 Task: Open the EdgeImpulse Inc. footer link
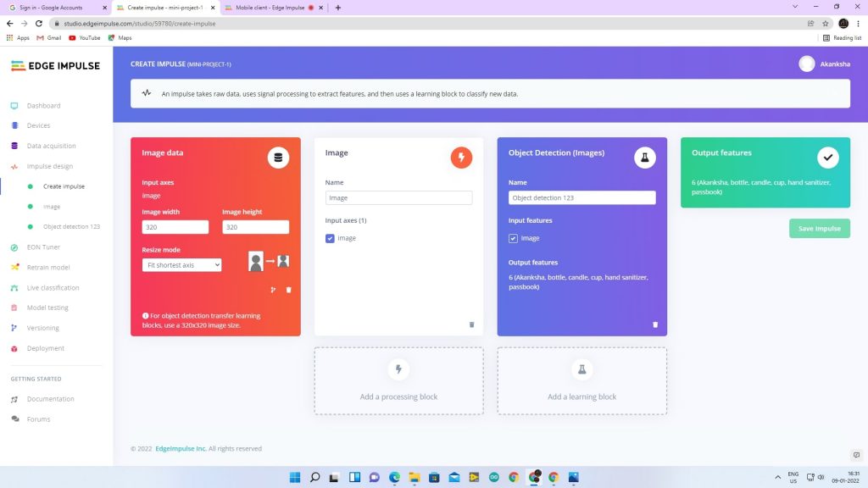tap(181, 449)
